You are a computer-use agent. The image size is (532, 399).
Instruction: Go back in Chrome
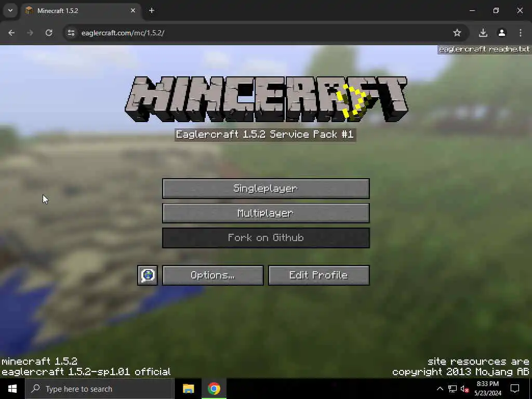(x=11, y=33)
